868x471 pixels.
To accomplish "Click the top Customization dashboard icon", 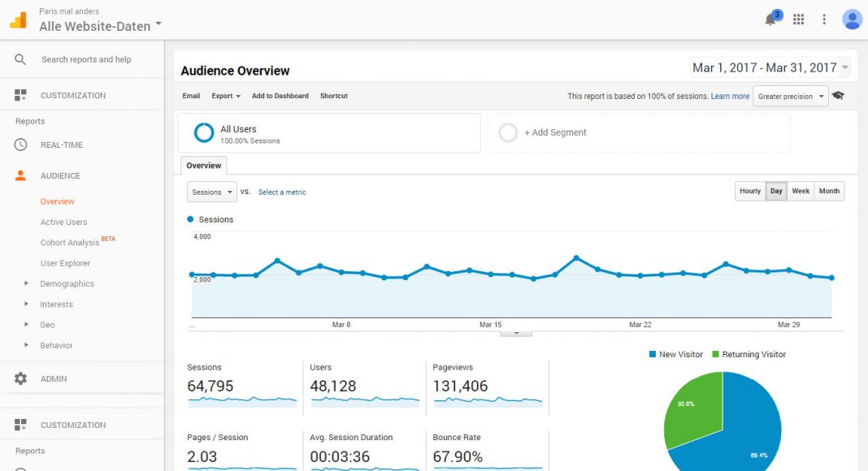I will click(x=20, y=95).
